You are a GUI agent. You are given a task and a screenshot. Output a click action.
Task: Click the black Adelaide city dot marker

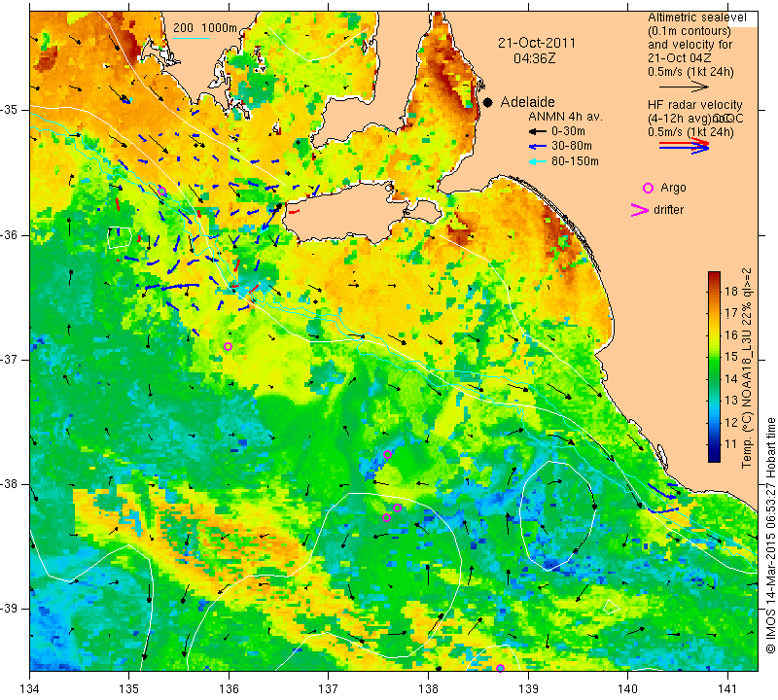pyautogui.click(x=488, y=102)
